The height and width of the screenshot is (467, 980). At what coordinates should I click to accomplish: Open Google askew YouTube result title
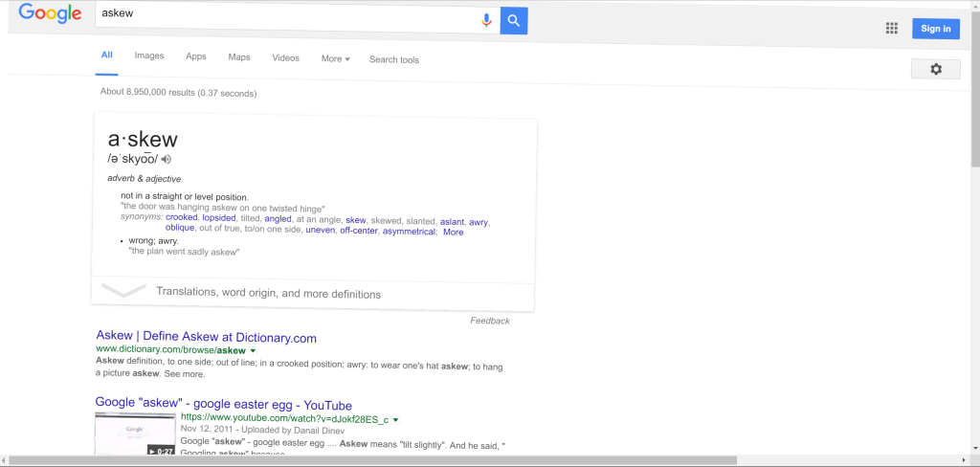pos(224,404)
